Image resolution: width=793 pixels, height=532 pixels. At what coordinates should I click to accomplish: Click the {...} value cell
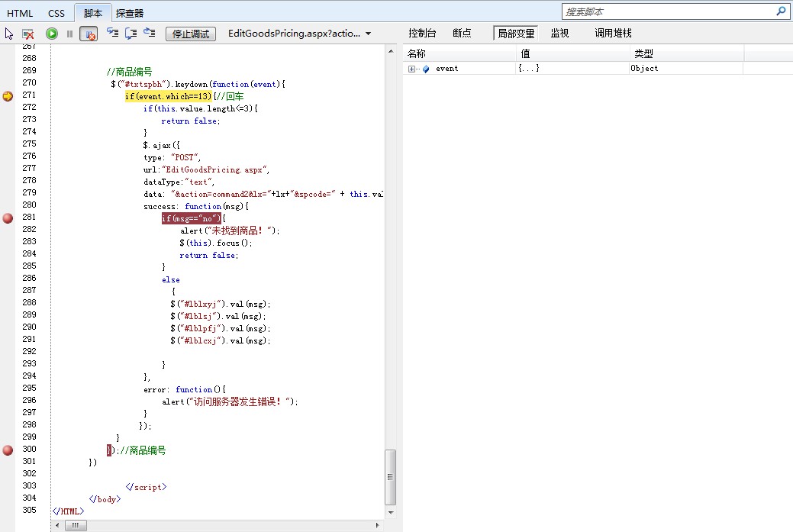pos(528,68)
